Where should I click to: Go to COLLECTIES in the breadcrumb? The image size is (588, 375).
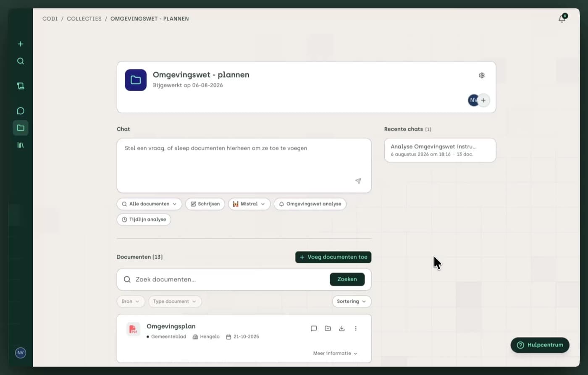tap(84, 19)
